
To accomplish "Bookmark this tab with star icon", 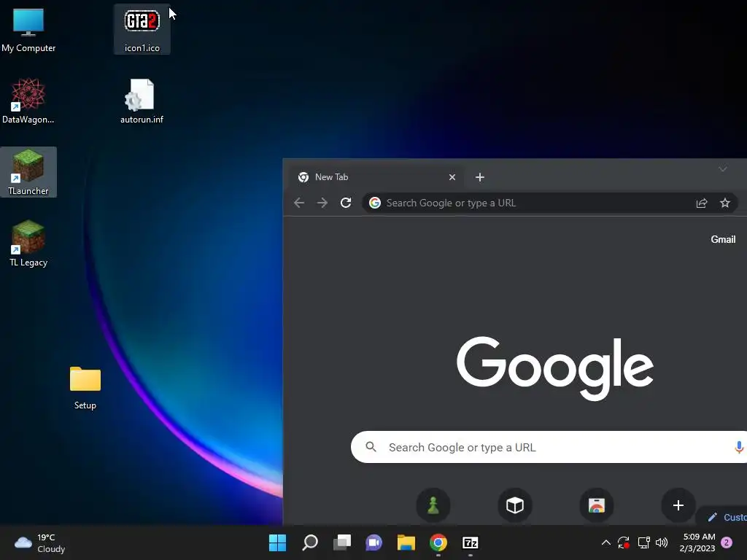I will coord(725,203).
